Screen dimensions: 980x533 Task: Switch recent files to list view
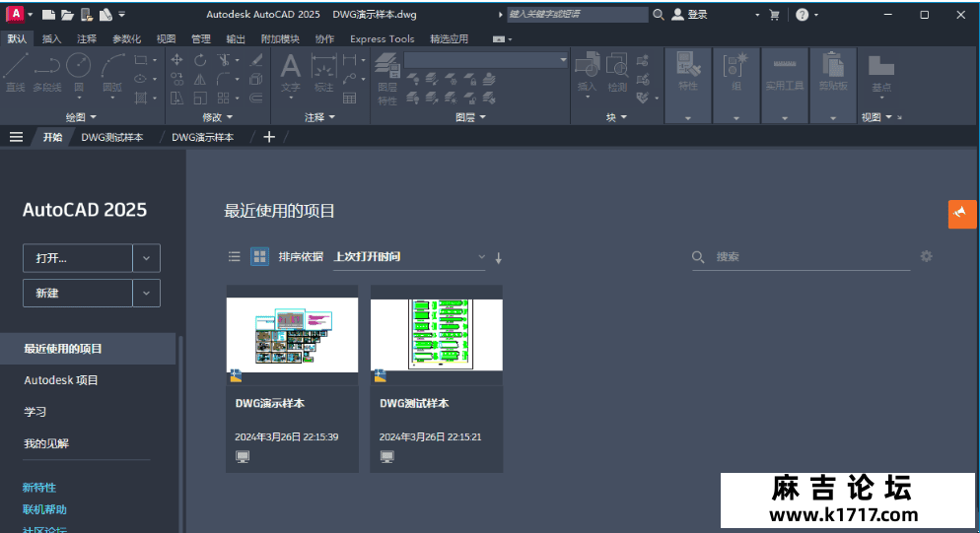click(235, 256)
